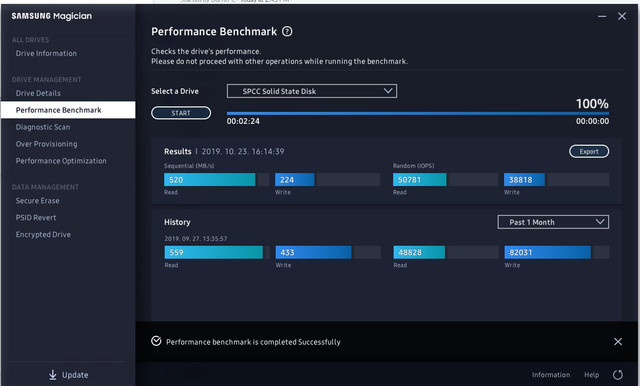Viewport: 640px width, 386px height.
Task: Open the Help link in footer
Action: point(591,375)
